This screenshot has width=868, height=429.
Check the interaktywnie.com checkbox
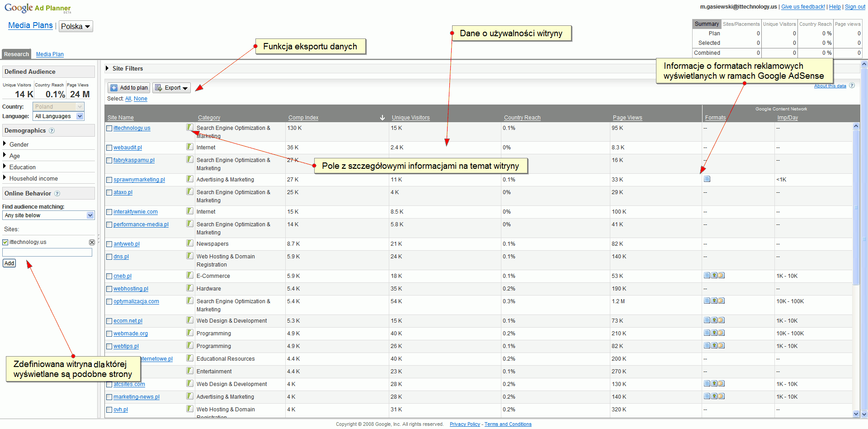(109, 212)
